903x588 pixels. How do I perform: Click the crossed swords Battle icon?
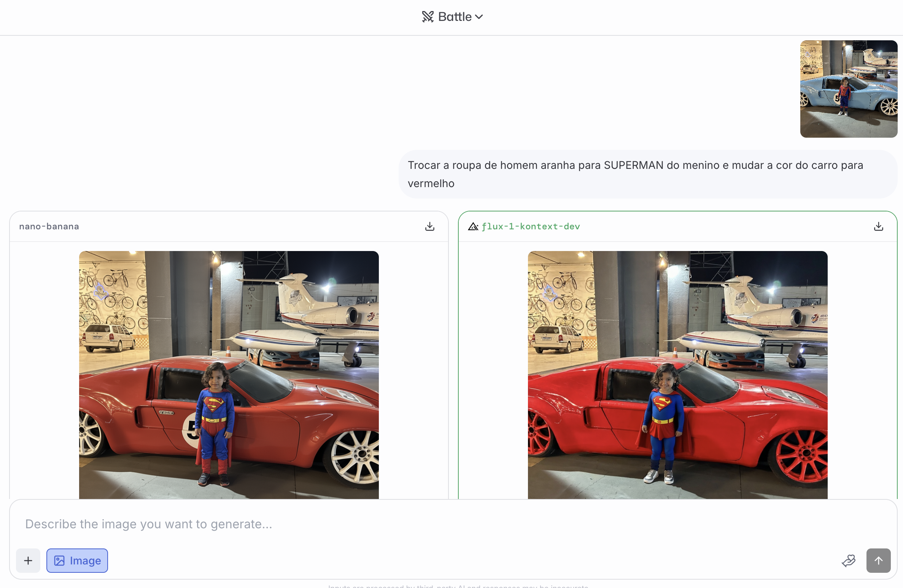[428, 17]
